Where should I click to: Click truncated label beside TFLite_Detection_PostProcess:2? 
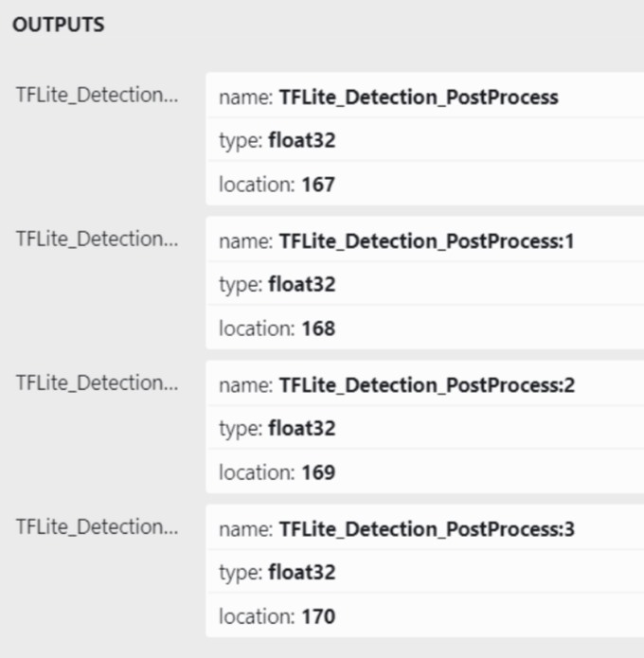[96, 383]
